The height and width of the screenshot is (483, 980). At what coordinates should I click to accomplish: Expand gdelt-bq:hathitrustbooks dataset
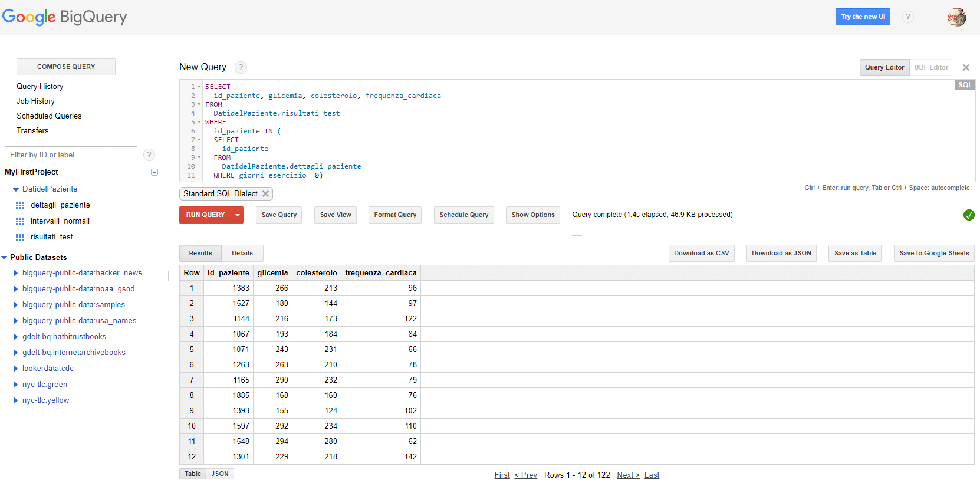(x=16, y=337)
